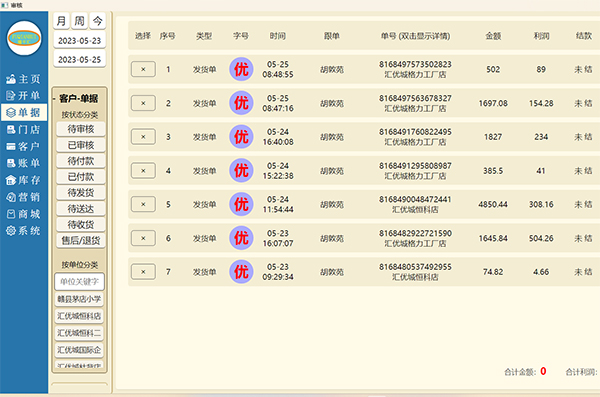Switch to 月 month range tab

(61, 21)
